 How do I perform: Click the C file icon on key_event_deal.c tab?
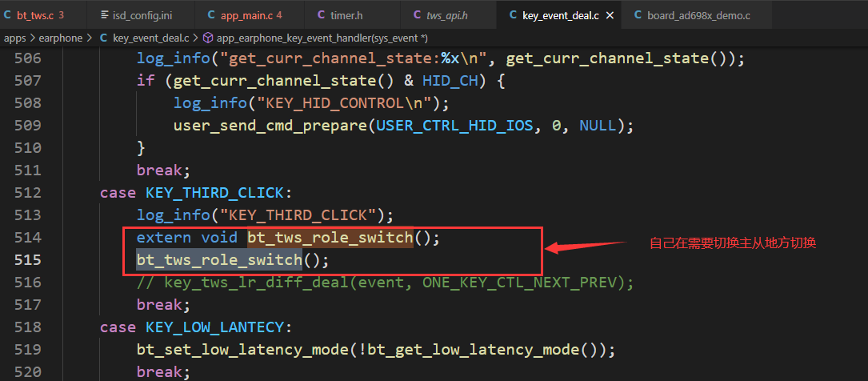pos(513,15)
